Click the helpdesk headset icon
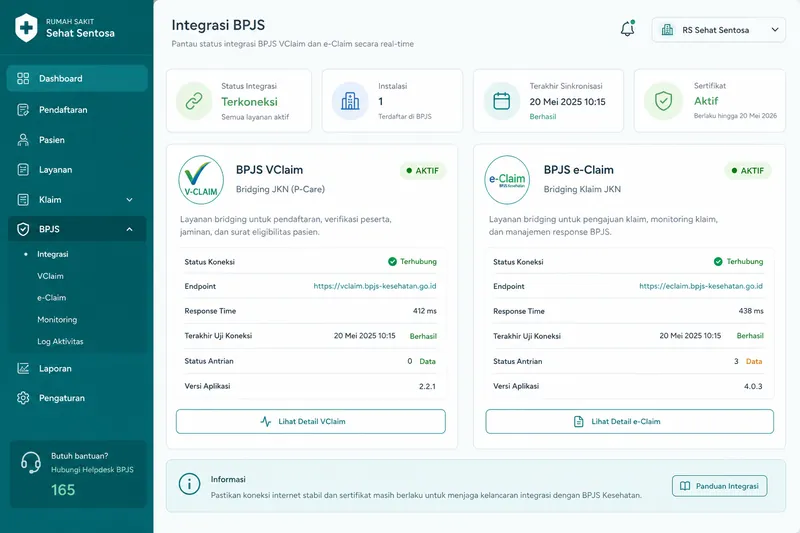Viewport: 800px width, 533px height. tap(31, 463)
